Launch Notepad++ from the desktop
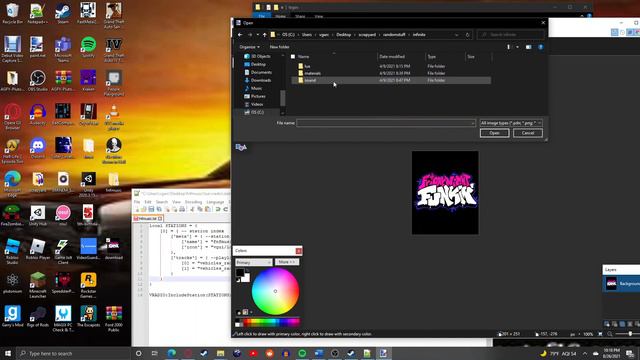 pos(38,13)
